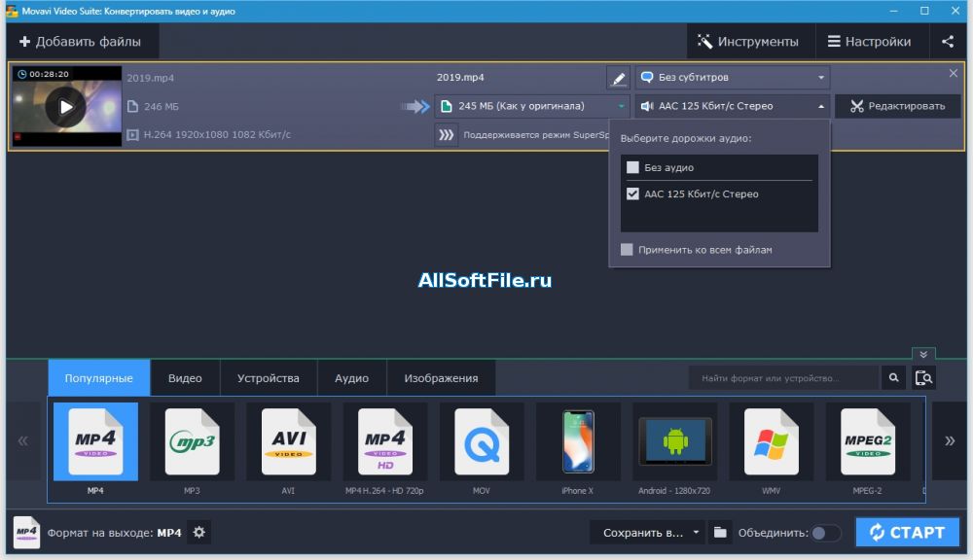Click the detect device icon beside search
Image resolution: width=973 pixels, height=560 pixels.
pos(924,378)
